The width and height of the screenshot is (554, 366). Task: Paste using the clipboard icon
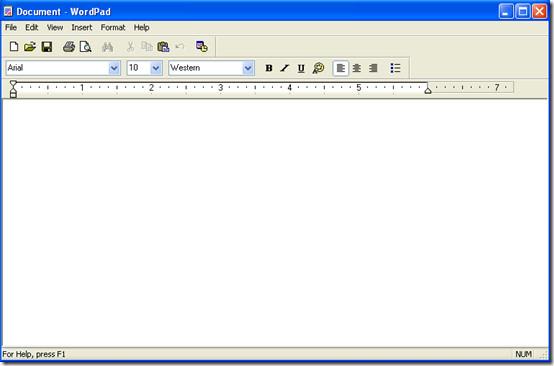tap(163, 47)
